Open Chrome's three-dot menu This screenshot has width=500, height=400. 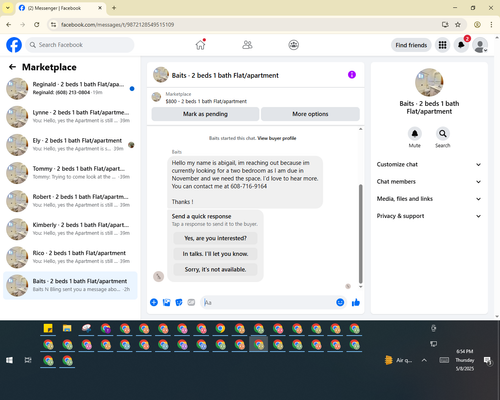point(491,24)
